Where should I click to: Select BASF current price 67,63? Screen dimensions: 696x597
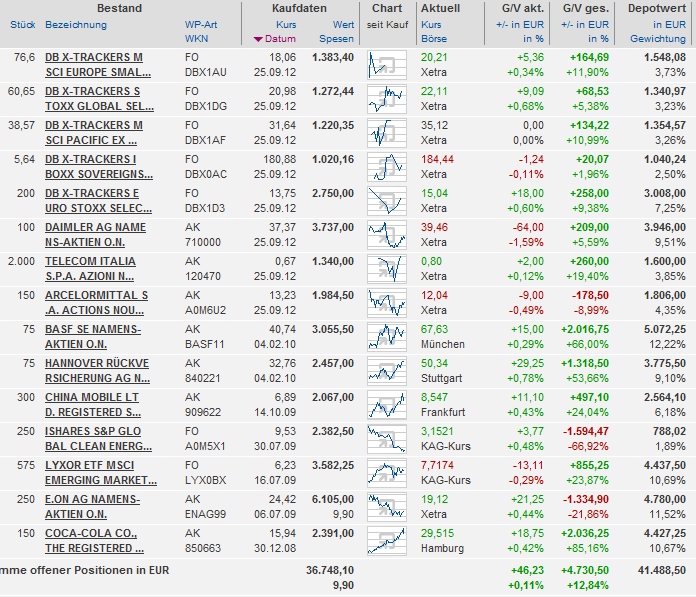tap(435, 329)
